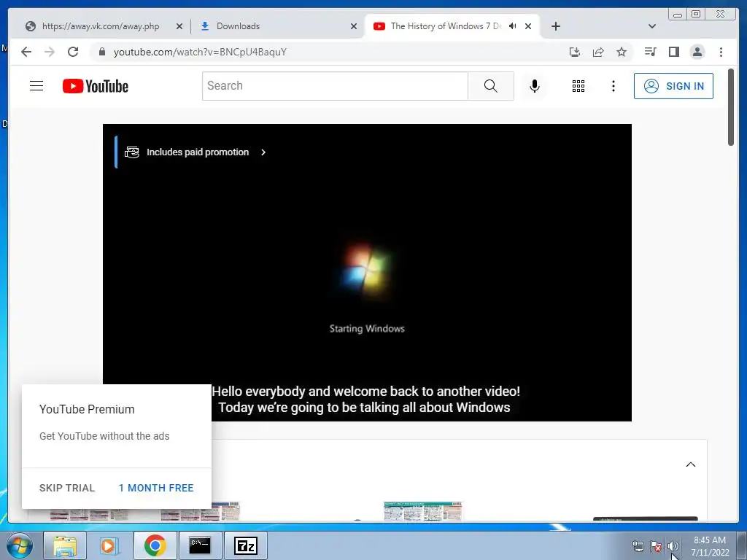Go forward in browser history
This screenshot has width=747, height=560.
50,52
